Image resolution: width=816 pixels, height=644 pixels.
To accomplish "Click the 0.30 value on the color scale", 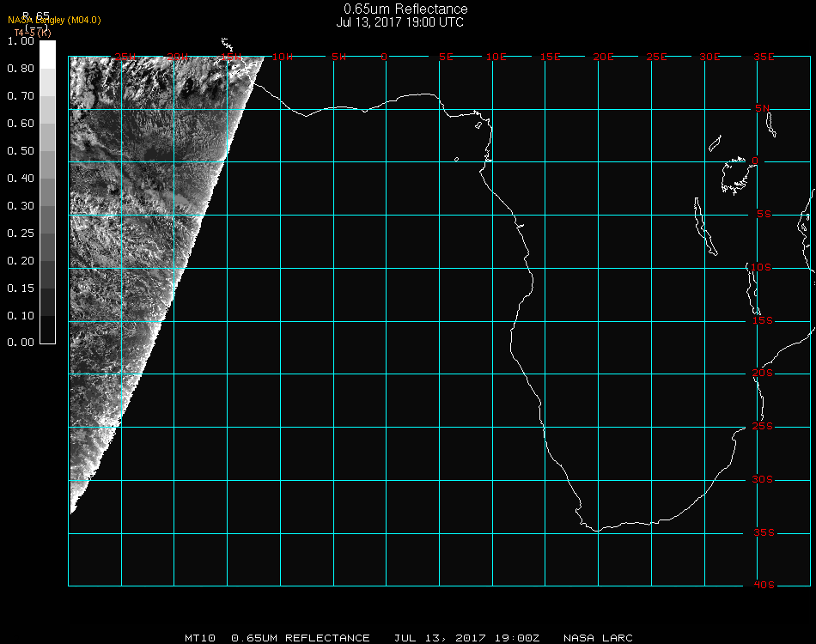I will (x=21, y=207).
